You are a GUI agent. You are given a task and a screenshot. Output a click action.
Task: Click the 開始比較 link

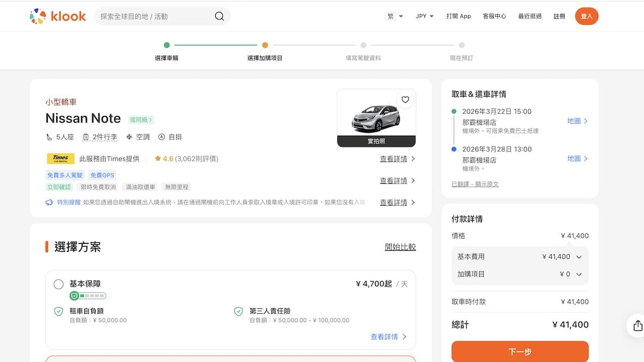(400, 247)
